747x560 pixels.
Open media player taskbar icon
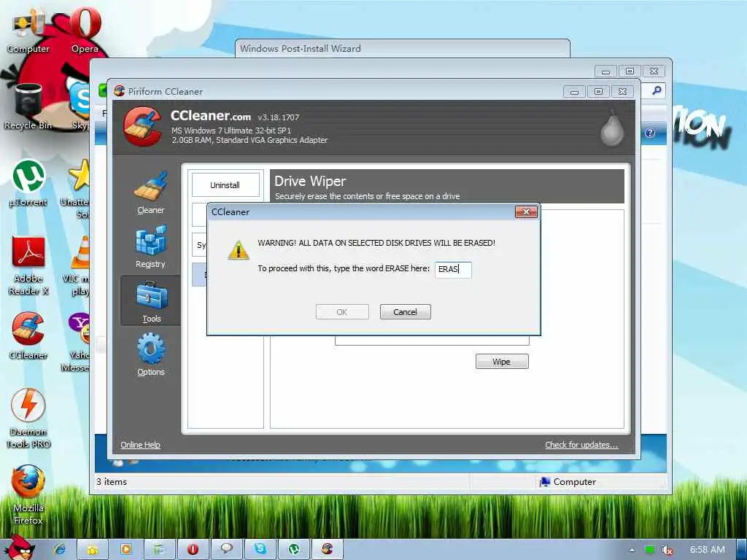126,550
